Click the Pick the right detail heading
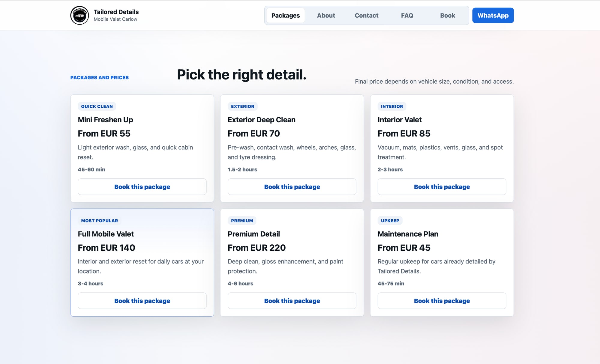 (x=241, y=75)
